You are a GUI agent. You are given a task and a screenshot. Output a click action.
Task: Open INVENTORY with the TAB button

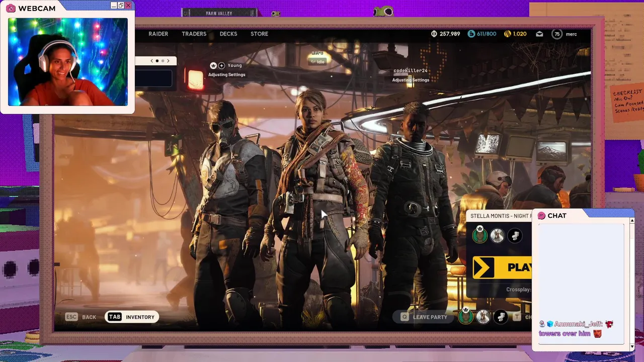(x=132, y=317)
